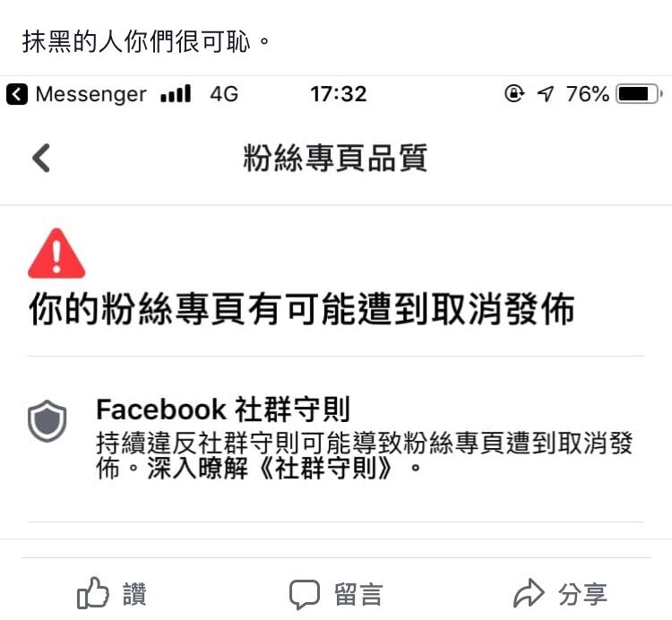Open the 《社群守則》 learn more link
The image size is (672, 620).
pyautogui.click(x=326, y=468)
